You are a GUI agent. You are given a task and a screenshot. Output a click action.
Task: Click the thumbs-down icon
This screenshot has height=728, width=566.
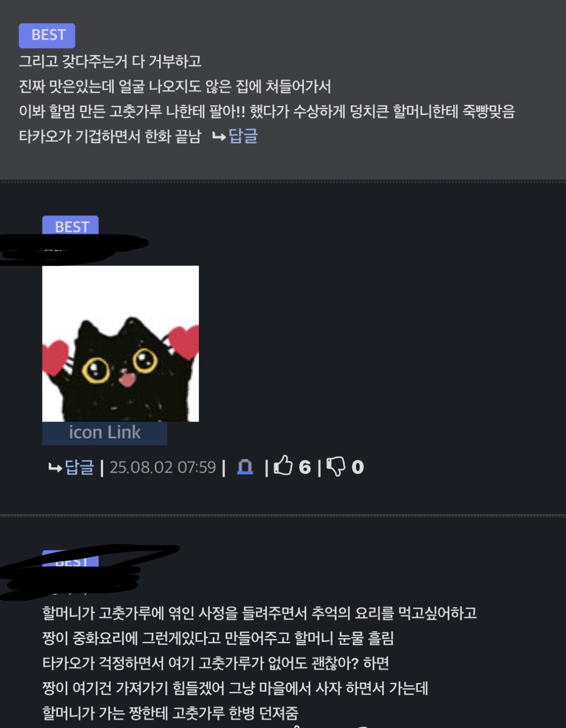coord(336,467)
